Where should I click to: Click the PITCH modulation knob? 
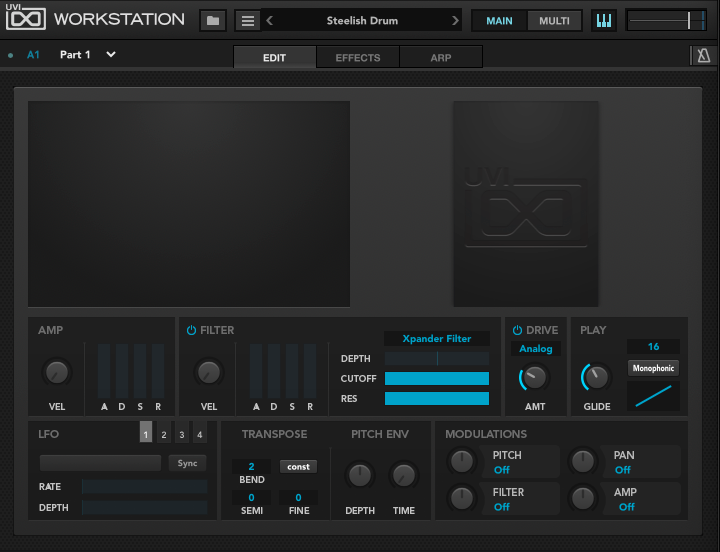pos(462,462)
